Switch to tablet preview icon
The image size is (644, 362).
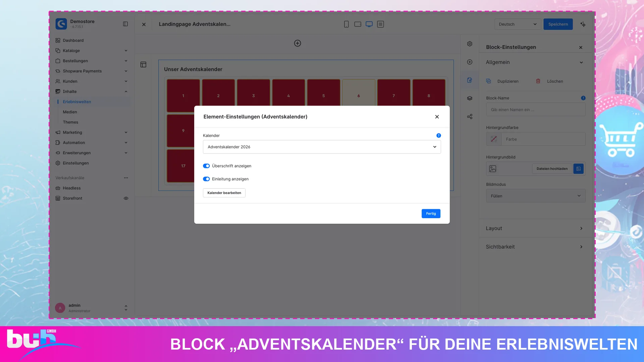358,24
